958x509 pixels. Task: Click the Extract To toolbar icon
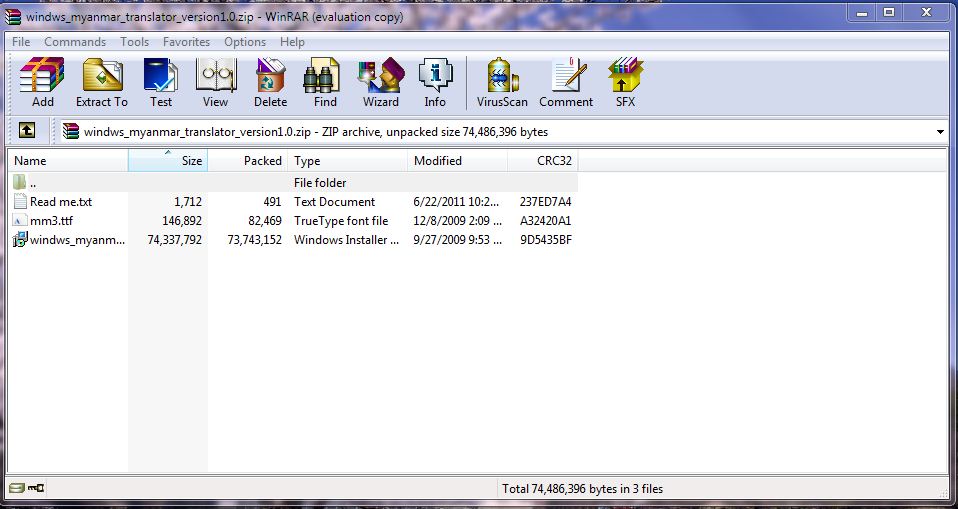pyautogui.click(x=102, y=83)
